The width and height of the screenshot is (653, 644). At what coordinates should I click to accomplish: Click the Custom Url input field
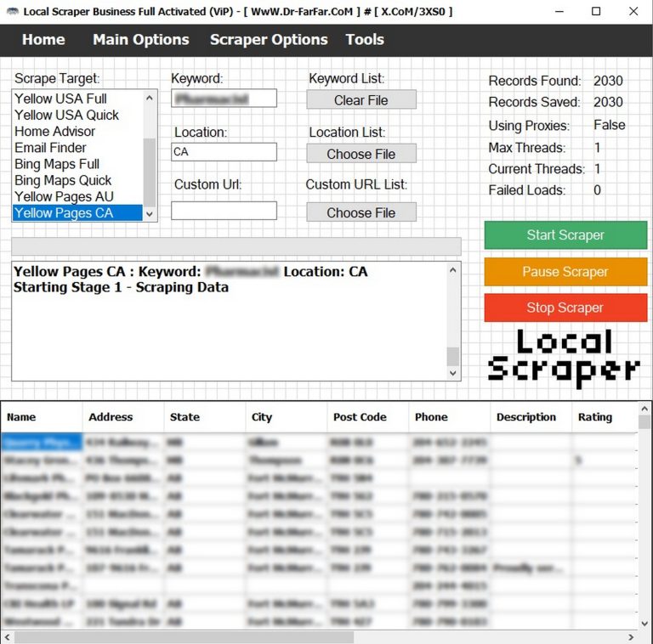coord(224,211)
